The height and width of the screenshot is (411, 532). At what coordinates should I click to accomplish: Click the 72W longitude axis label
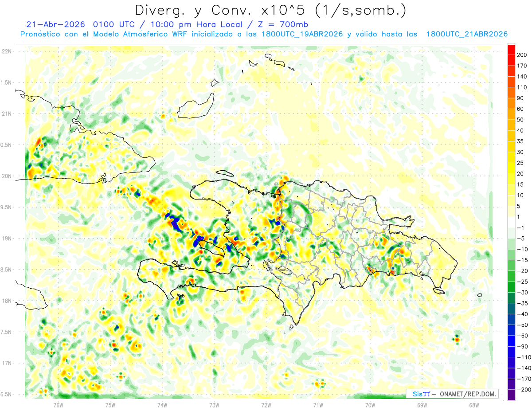(x=266, y=404)
